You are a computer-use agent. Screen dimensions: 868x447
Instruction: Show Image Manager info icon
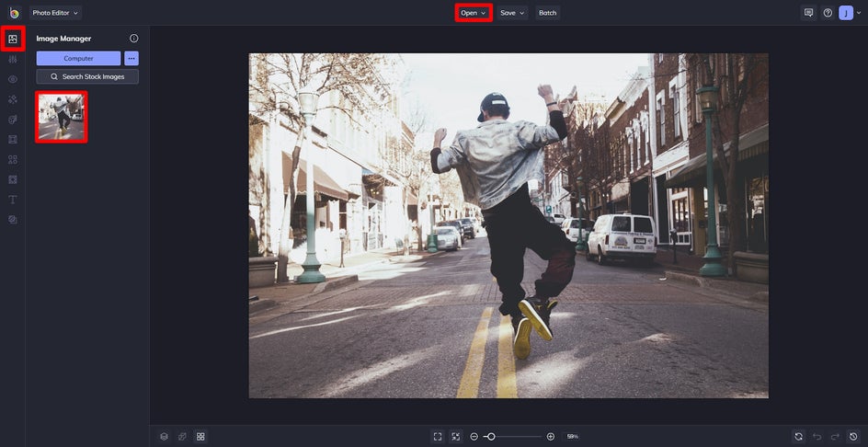click(134, 39)
